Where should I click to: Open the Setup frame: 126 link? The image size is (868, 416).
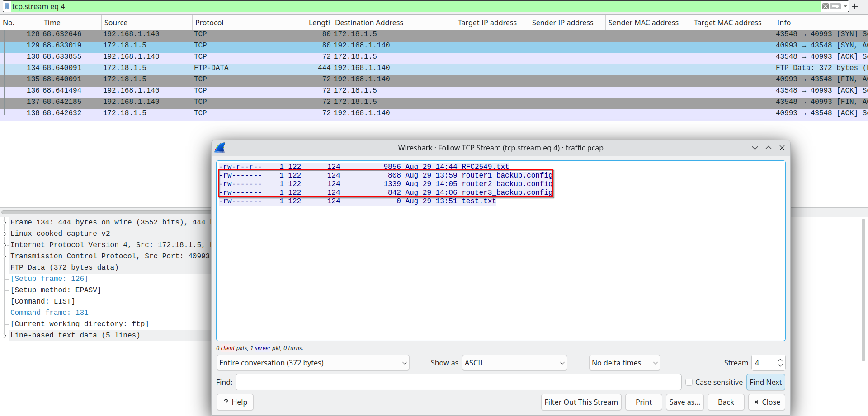click(x=49, y=279)
